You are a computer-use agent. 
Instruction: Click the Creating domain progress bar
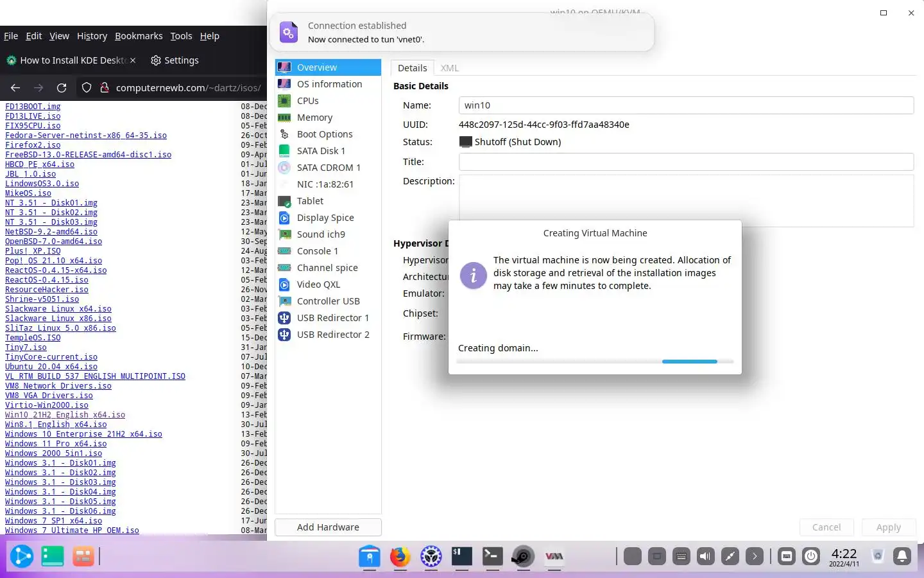point(595,362)
